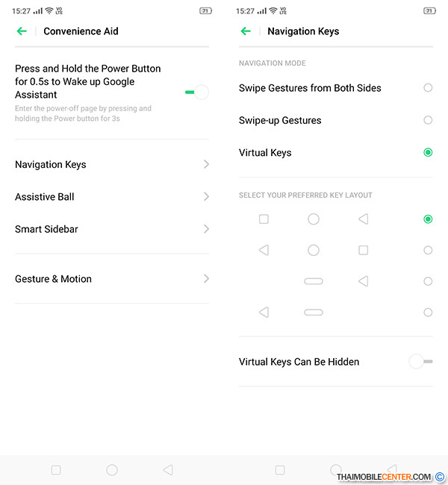Expand Navigation Keys chevron

point(206,164)
